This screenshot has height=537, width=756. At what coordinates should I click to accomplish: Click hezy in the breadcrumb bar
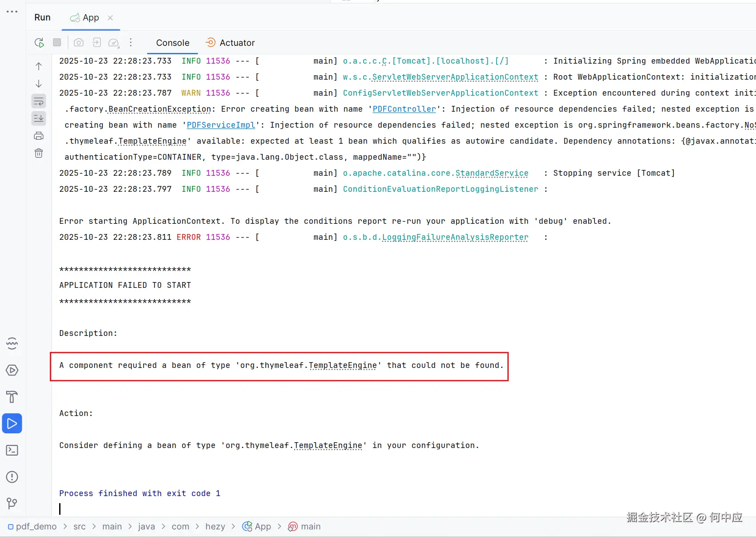pos(215,526)
